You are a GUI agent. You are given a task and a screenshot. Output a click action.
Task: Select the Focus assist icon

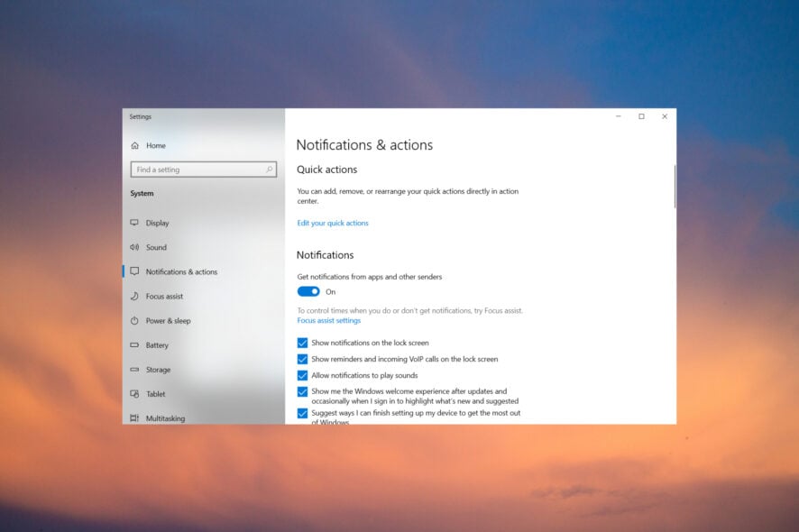133,296
